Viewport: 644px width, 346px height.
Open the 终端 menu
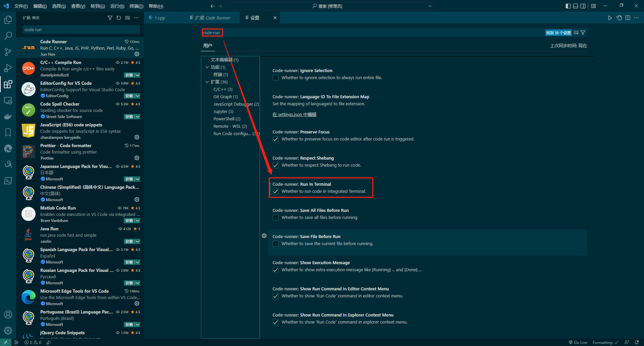[136, 6]
